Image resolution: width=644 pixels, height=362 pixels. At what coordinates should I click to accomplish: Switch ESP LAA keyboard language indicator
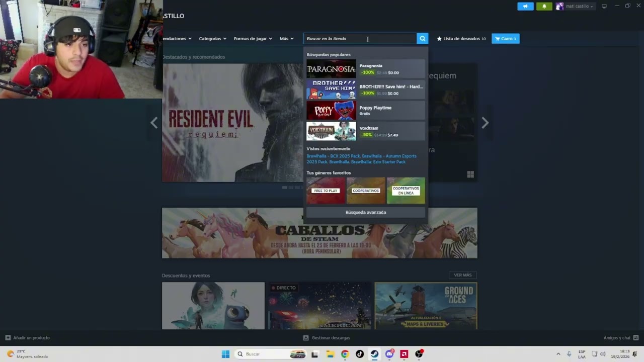582,354
